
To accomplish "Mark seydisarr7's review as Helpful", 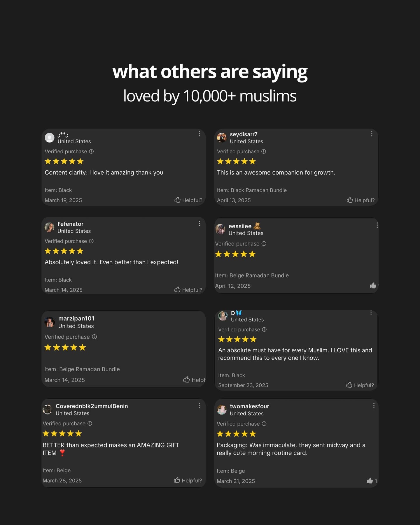I will point(360,200).
